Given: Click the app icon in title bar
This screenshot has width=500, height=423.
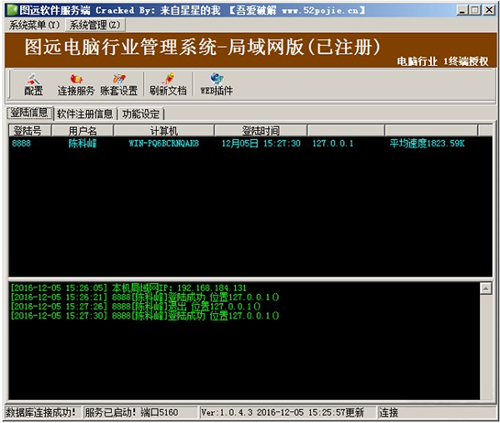Looking at the screenshot, I should [12, 10].
